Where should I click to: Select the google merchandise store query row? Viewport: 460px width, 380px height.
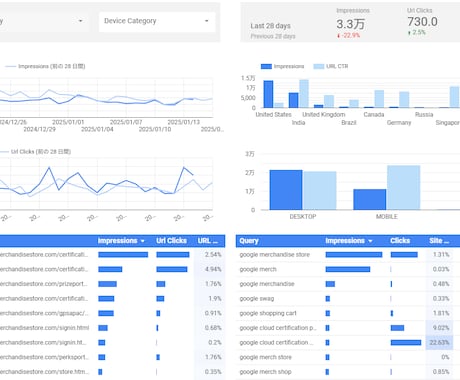(x=347, y=255)
